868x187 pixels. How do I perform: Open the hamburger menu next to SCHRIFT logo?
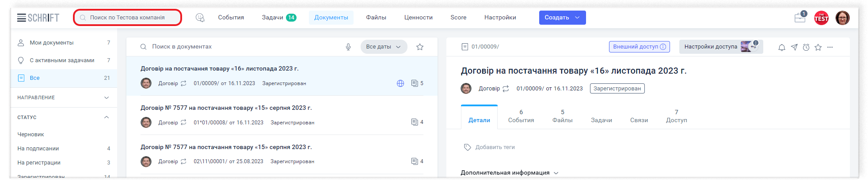pos(21,18)
